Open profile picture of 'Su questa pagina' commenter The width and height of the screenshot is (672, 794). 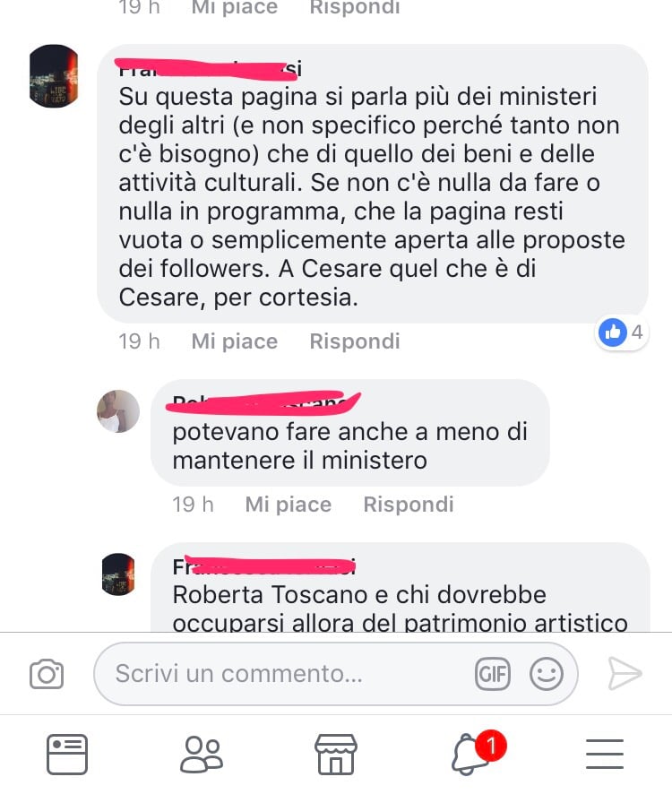[x=54, y=76]
